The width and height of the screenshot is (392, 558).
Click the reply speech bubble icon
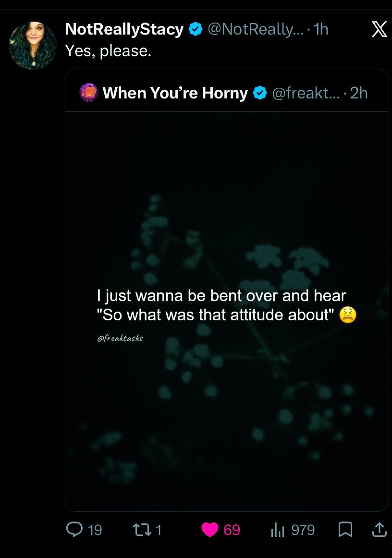74,530
